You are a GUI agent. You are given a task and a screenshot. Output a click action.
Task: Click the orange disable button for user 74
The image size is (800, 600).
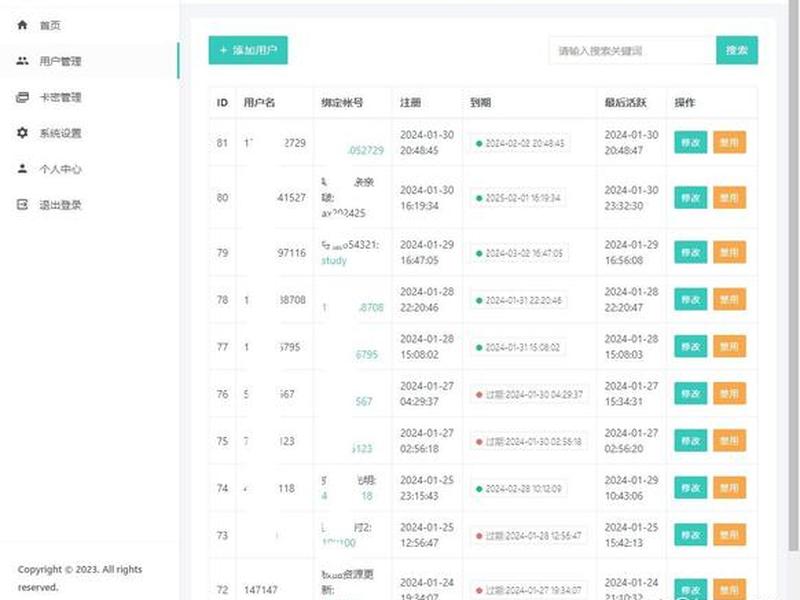(x=729, y=488)
